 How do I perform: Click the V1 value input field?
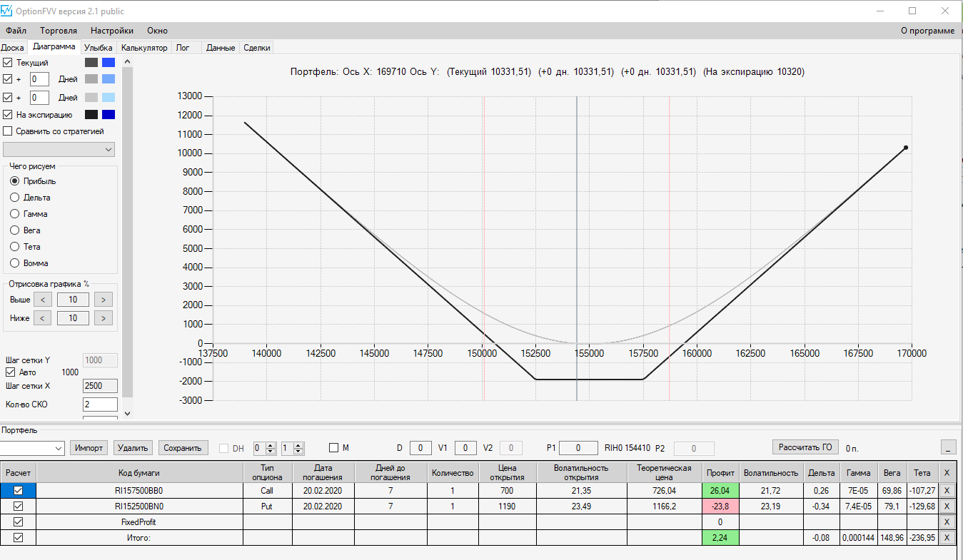[x=465, y=448]
